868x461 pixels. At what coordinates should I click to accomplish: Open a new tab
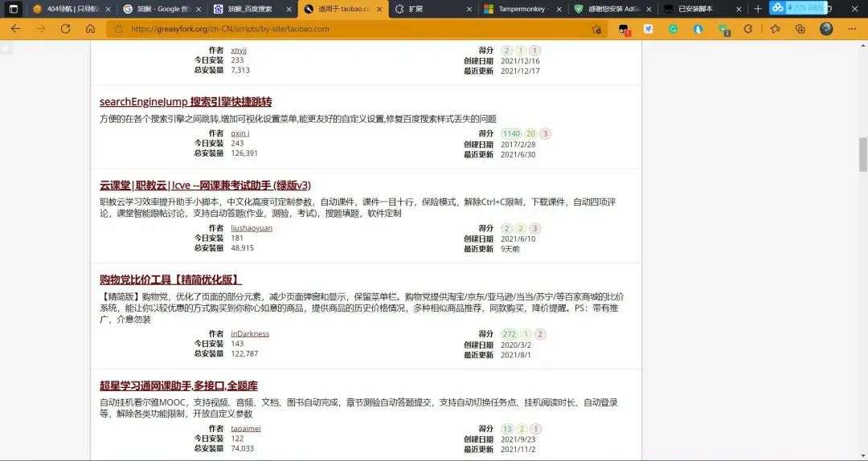click(758, 9)
